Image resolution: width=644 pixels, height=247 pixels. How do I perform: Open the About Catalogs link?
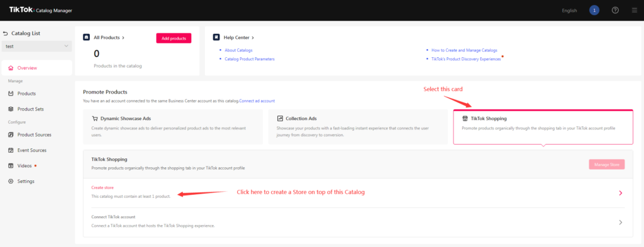[238, 50]
